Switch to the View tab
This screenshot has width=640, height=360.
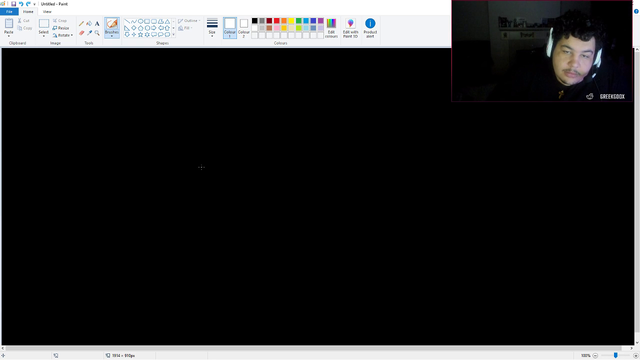pyautogui.click(x=47, y=11)
